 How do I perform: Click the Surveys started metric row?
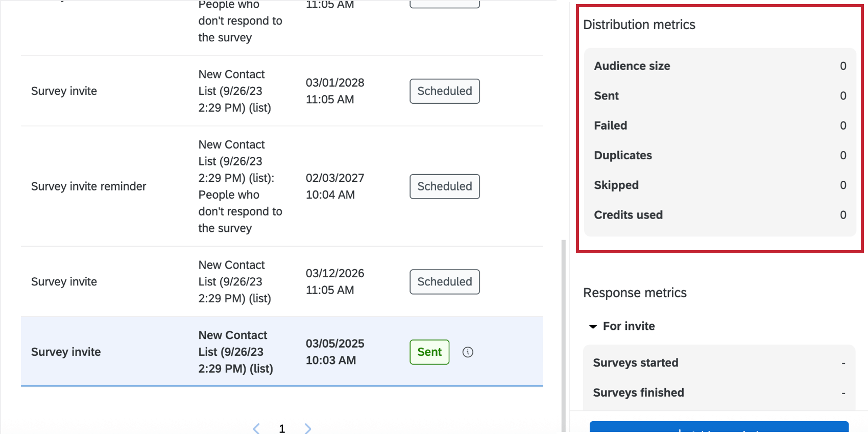(719, 363)
